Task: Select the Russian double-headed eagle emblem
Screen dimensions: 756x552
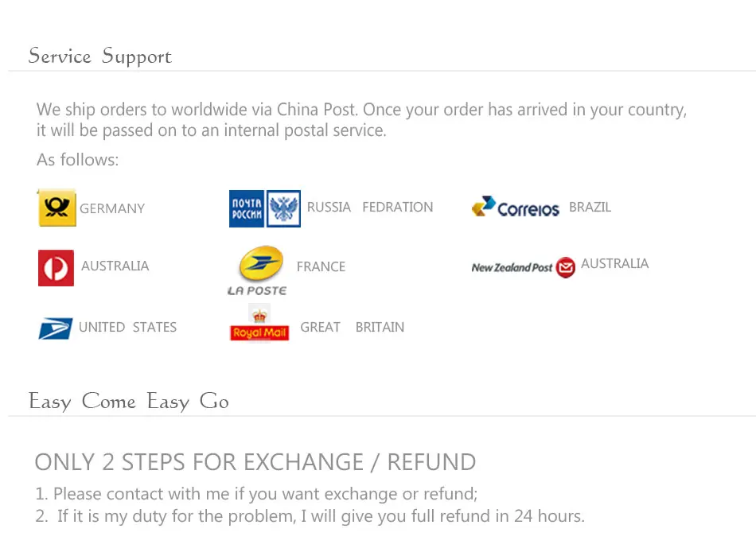Action: 283,208
